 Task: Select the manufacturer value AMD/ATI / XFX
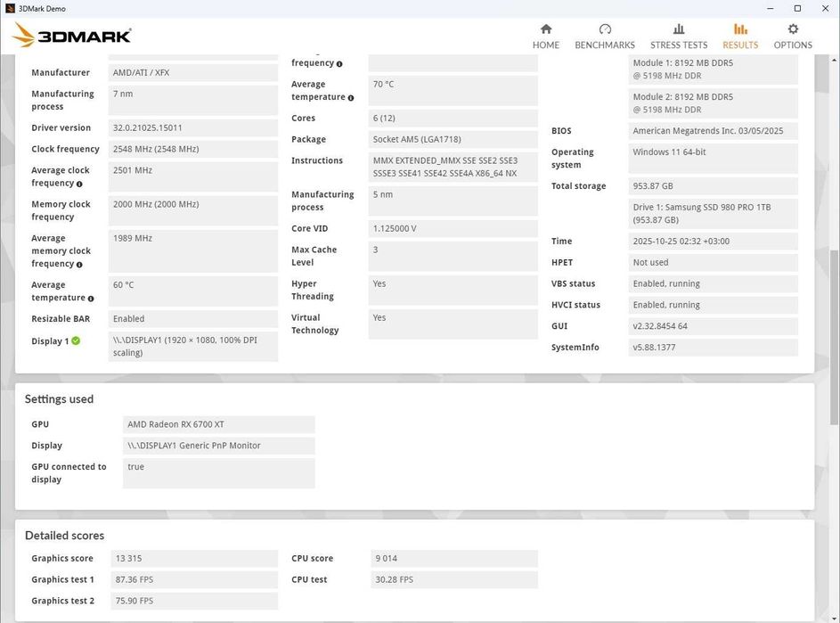193,72
